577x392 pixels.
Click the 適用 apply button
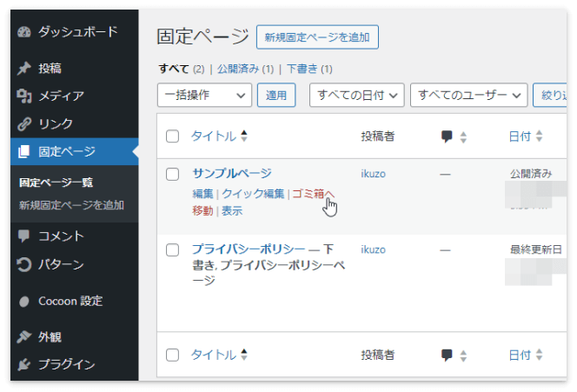276,96
